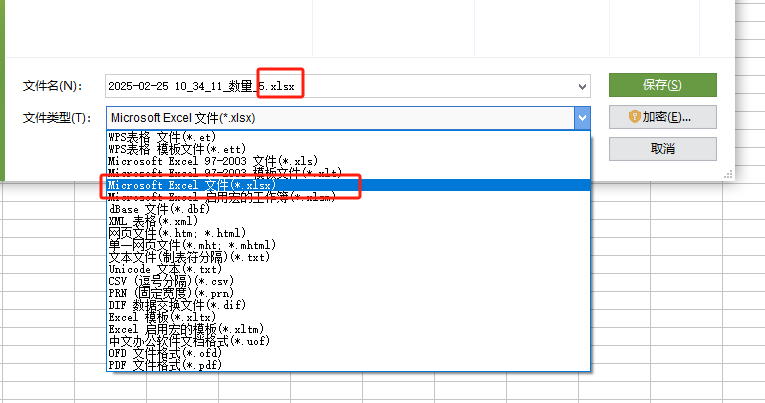Click the 文件名(N) label
This screenshot has width=765, height=403.
(52, 86)
